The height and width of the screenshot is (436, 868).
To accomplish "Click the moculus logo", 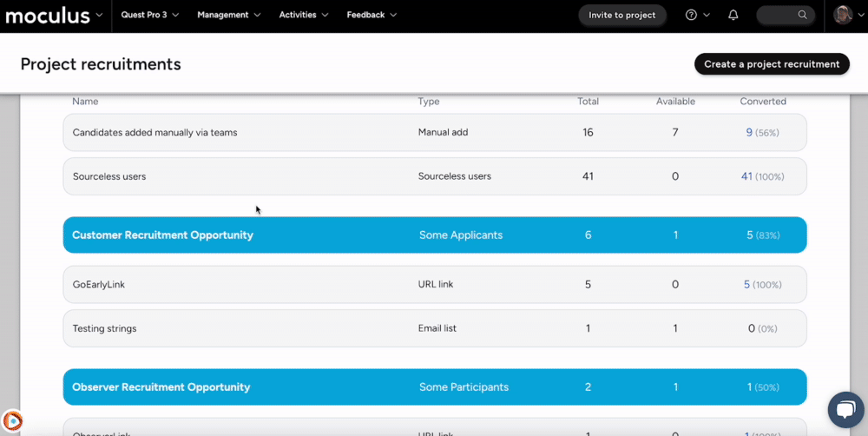I will click(x=48, y=15).
